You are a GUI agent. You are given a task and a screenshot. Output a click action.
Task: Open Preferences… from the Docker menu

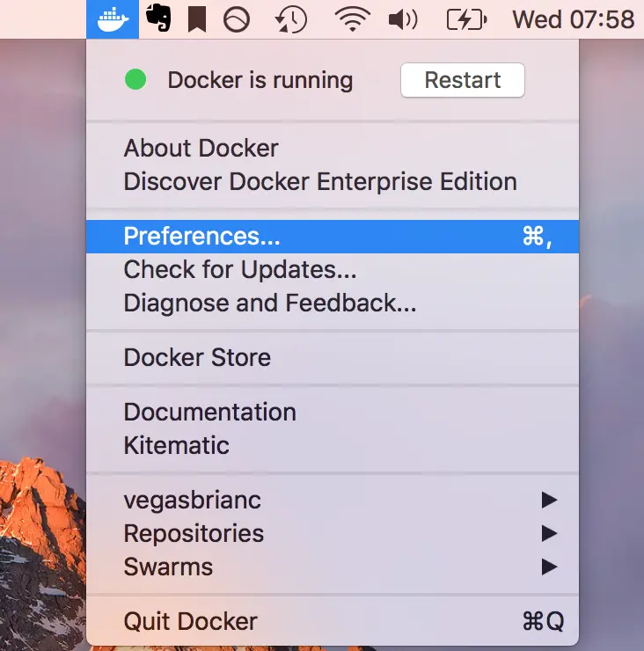coord(333,237)
